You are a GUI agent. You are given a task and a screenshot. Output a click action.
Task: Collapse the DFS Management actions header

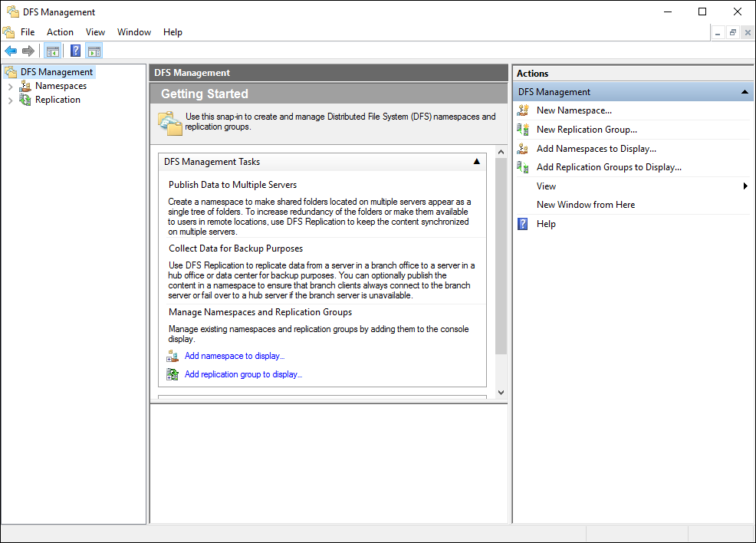coord(744,92)
